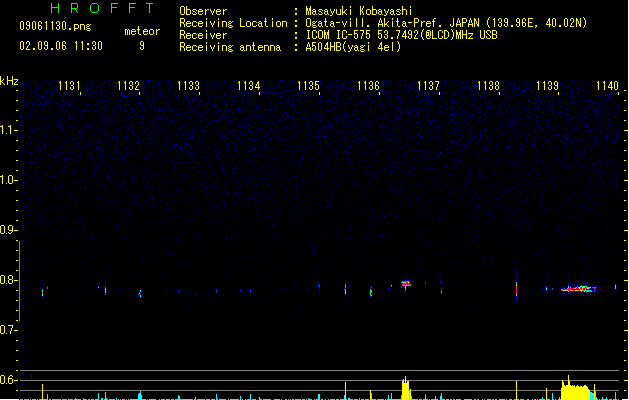Click the 1138 time axis label
This screenshot has height=400, width=629.
point(488,86)
